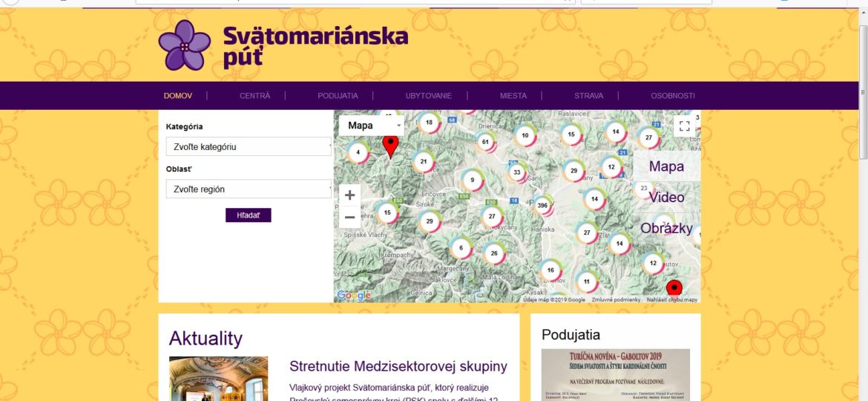Click the Kategória label

[184, 126]
